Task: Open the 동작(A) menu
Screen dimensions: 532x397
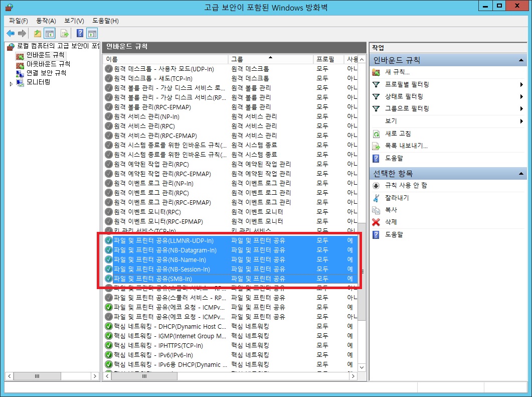Action: click(x=46, y=21)
